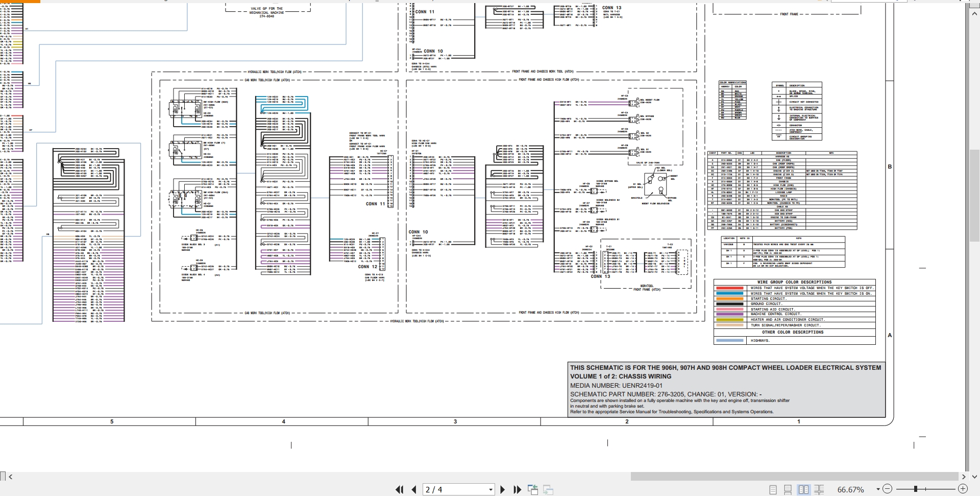This screenshot has height=496, width=980.
Task: Click grid column label 1
Action: [x=799, y=421]
